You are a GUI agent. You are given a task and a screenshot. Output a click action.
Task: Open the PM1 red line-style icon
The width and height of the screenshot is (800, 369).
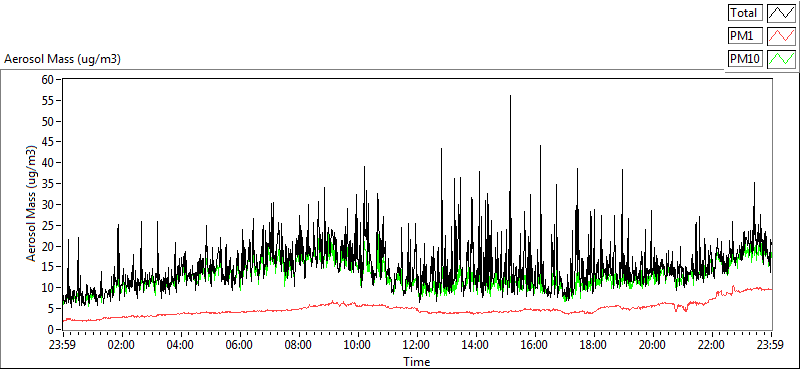pyautogui.click(x=782, y=36)
